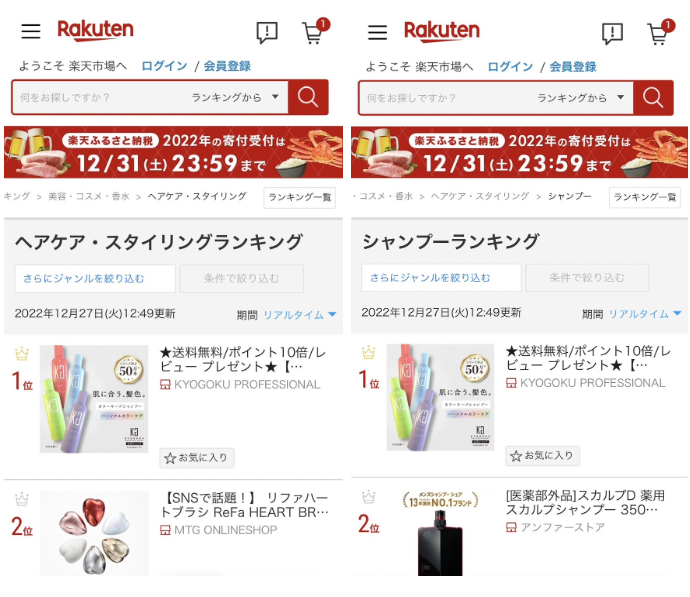Select ヘアケア・スタイリング breadcrumb on right screen
Screen dimensions: 690x597
pyautogui.click(x=480, y=196)
